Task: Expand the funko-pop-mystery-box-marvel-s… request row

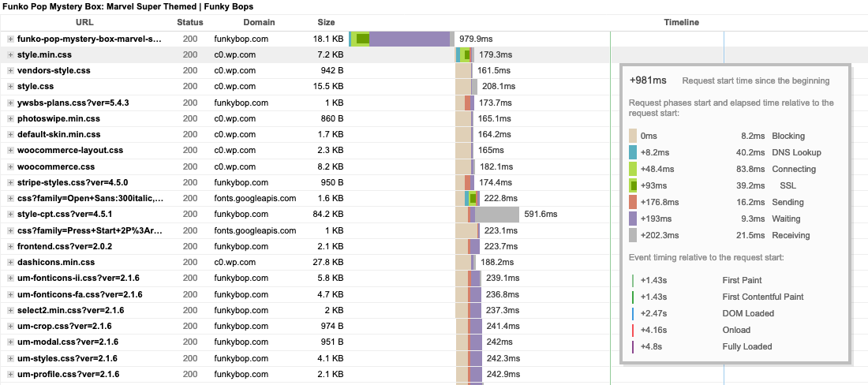Action: (x=10, y=39)
